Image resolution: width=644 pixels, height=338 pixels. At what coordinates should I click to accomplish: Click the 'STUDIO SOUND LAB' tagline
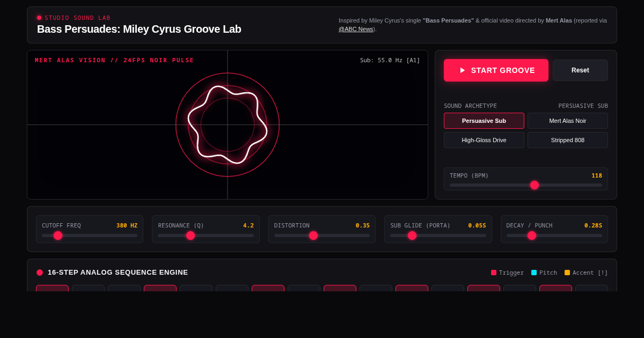click(x=77, y=18)
